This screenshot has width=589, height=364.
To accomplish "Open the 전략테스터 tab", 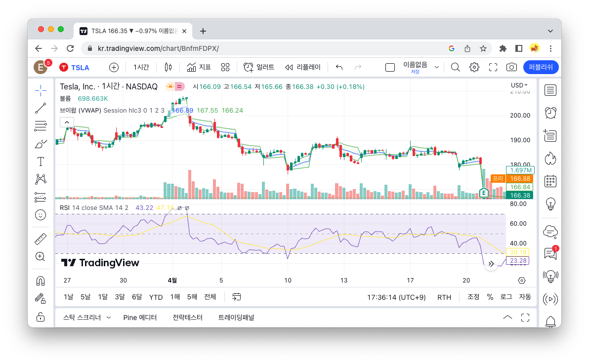I will (x=187, y=318).
